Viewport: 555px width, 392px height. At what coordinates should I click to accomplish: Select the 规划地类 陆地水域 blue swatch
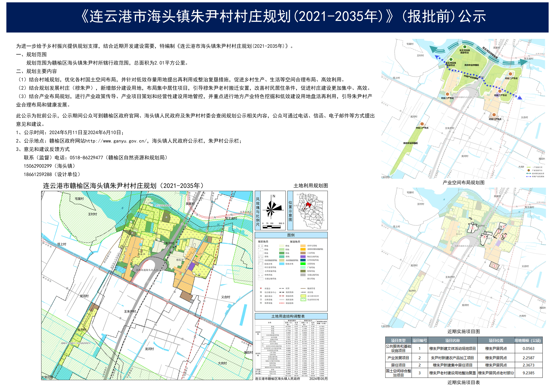pyautogui.click(x=282, y=264)
